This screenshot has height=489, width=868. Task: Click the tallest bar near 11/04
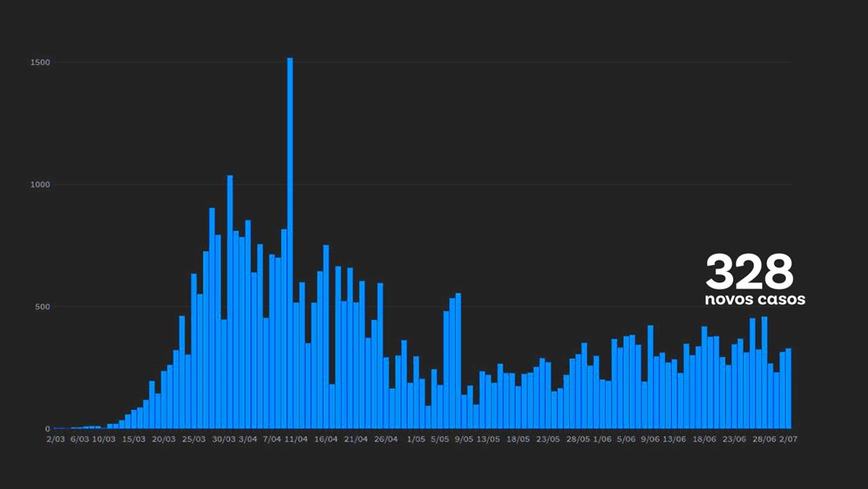tap(289, 243)
